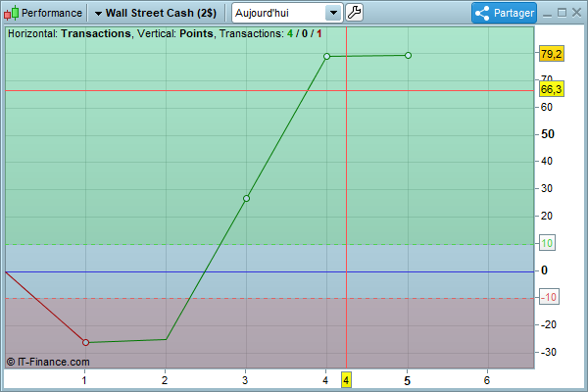This screenshot has height=392, width=588.
Task: Click the Transactions horizontal axis label
Action: tap(96, 33)
